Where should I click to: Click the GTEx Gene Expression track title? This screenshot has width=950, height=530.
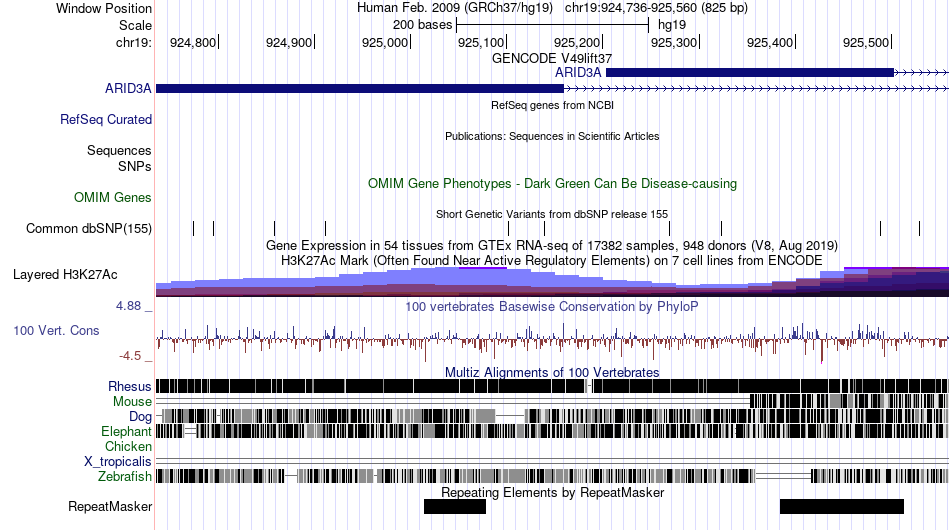552,245
